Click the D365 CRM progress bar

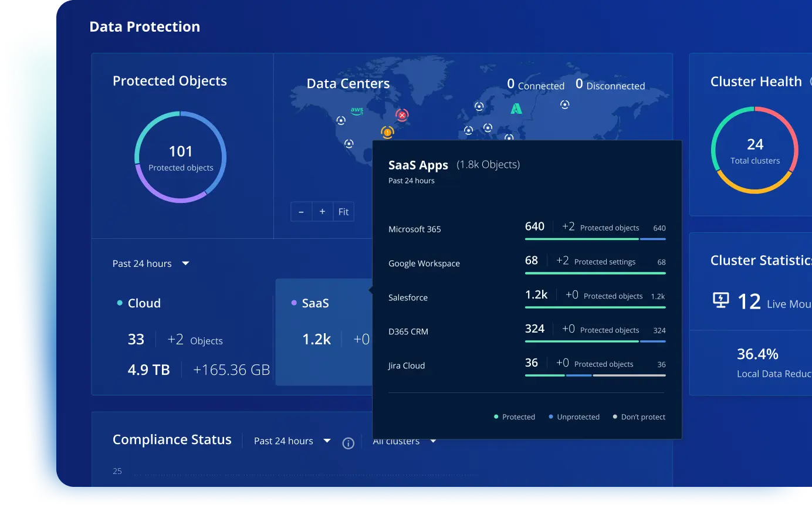595,341
